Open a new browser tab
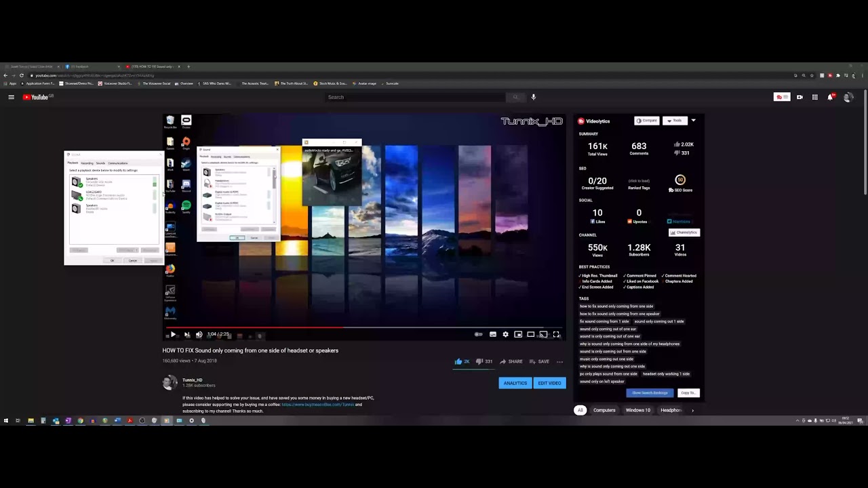The image size is (868, 488). tap(189, 66)
